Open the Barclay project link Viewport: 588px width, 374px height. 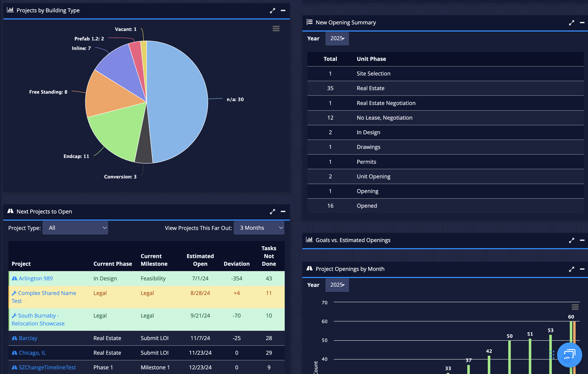[28, 338]
